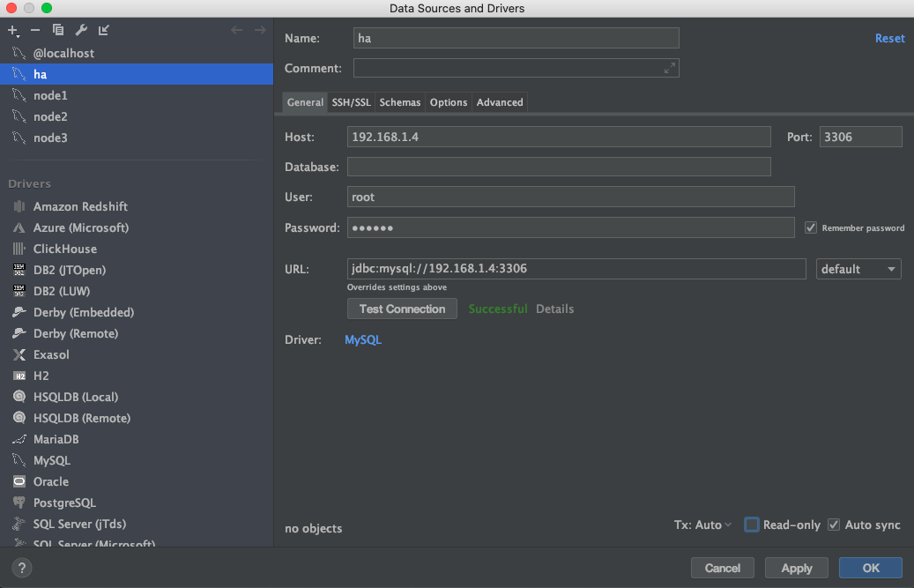Select the Oracle driver icon
This screenshot has width=914, height=588.
(x=19, y=481)
